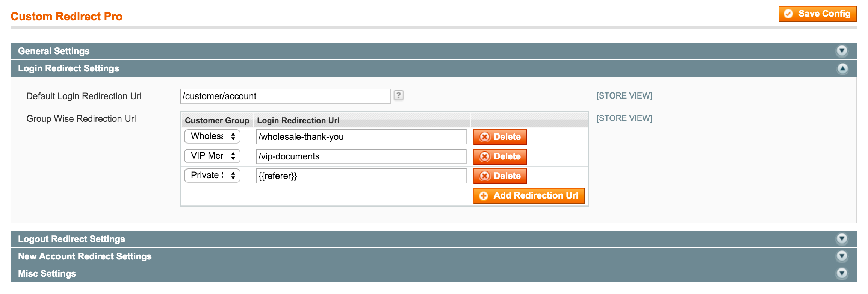The height and width of the screenshot is (294, 868).
Task: Open the Misc Settings section header
Action: coord(434,274)
